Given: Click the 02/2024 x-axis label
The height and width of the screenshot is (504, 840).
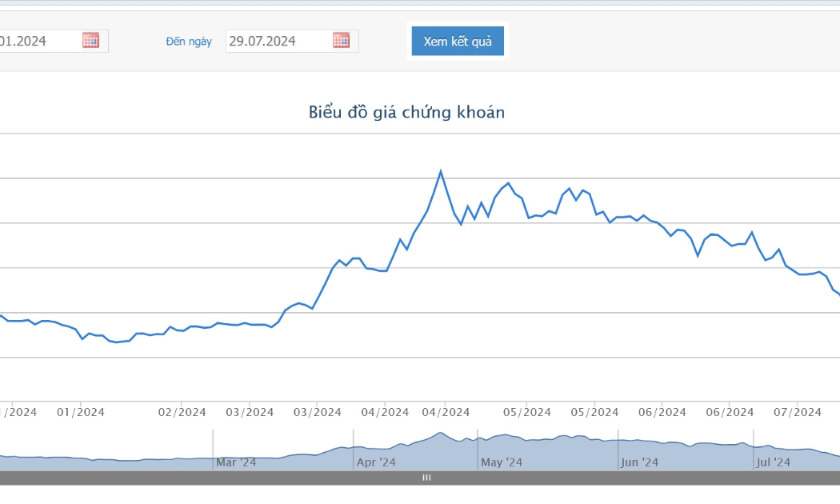Looking at the screenshot, I should tap(182, 413).
